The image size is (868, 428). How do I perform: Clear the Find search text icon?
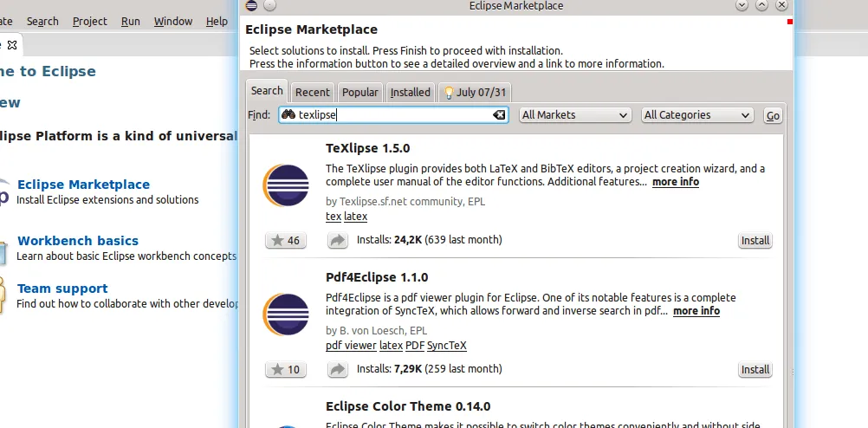click(499, 115)
